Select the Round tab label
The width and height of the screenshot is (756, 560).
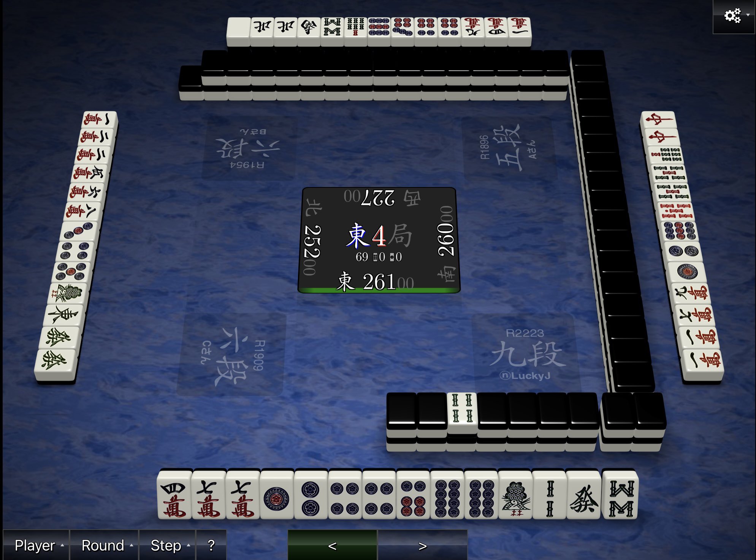point(103,545)
